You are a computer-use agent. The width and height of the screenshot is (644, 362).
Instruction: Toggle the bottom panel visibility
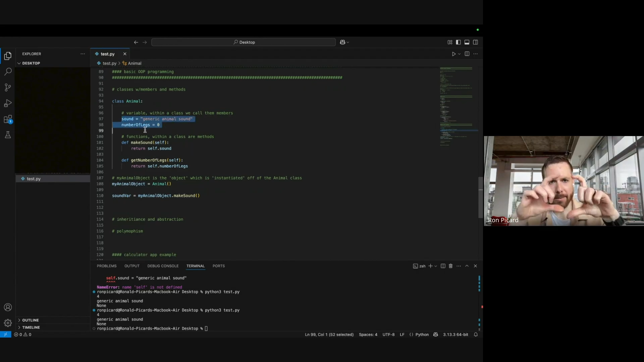[x=467, y=42]
